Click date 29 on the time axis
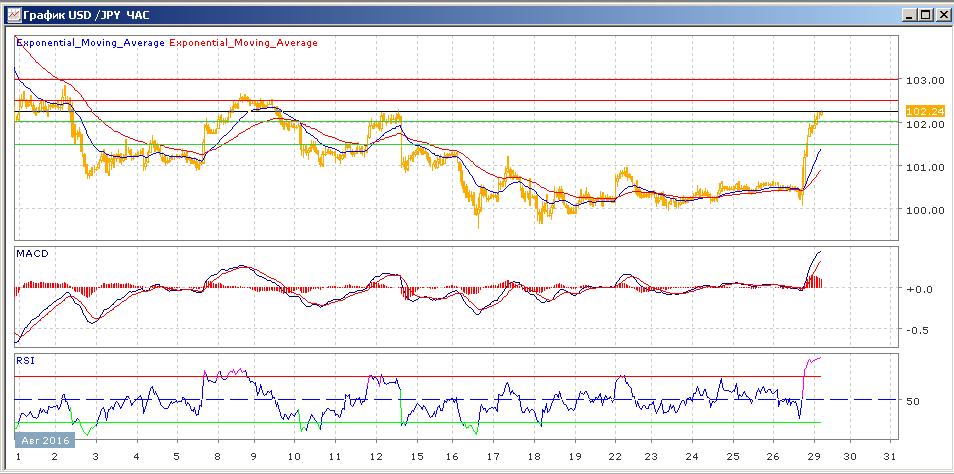This screenshot has width=954, height=474. click(812, 457)
